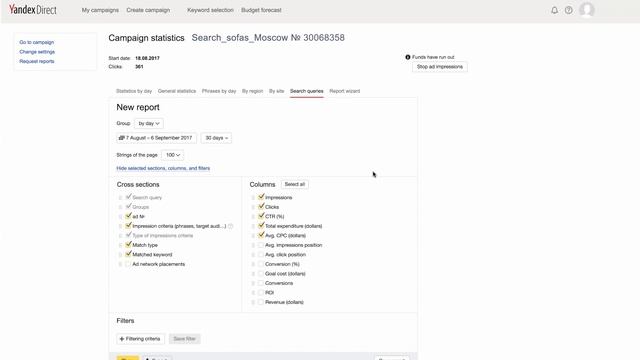Image resolution: width=640 pixels, height=360 pixels.
Task: Click the help icon next to Impression criteria
Action: click(231, 226)
